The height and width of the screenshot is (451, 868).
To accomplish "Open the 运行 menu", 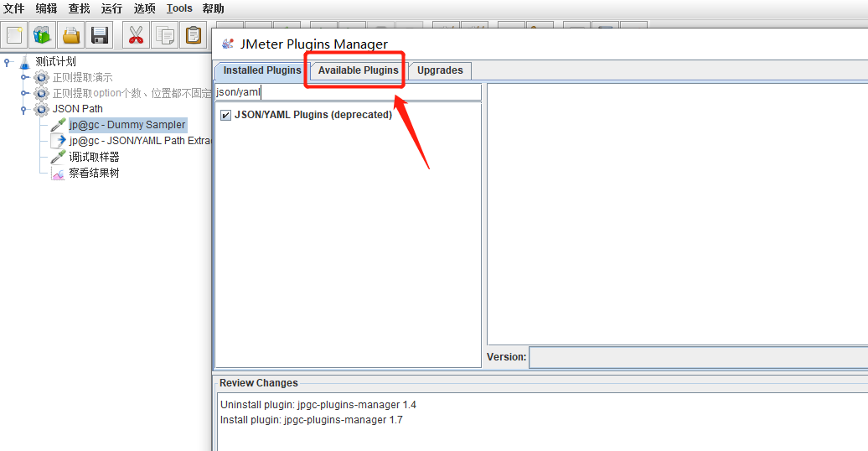I will (x=111, y=8).
